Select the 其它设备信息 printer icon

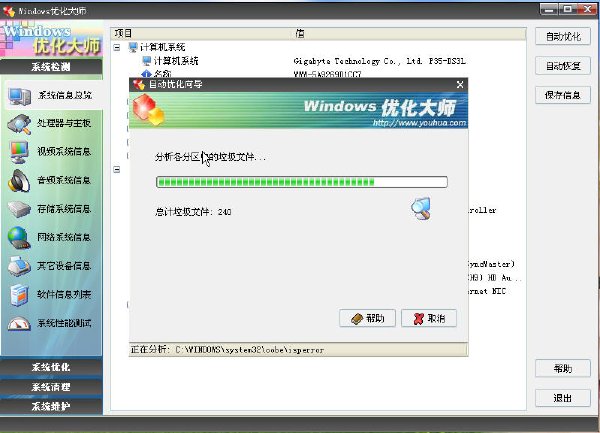pos(19,266)
